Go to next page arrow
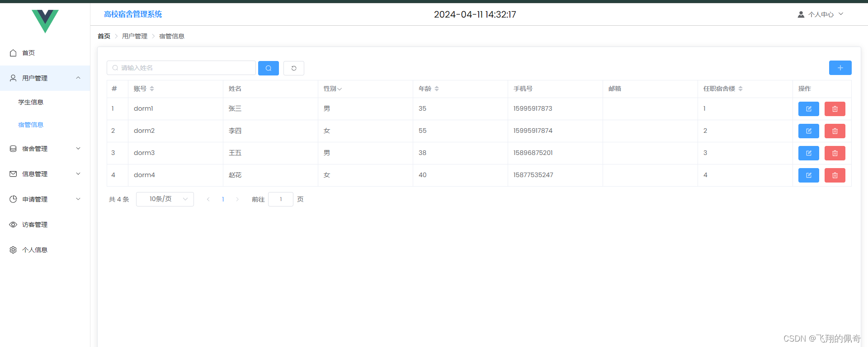 (x=237, y=199)
